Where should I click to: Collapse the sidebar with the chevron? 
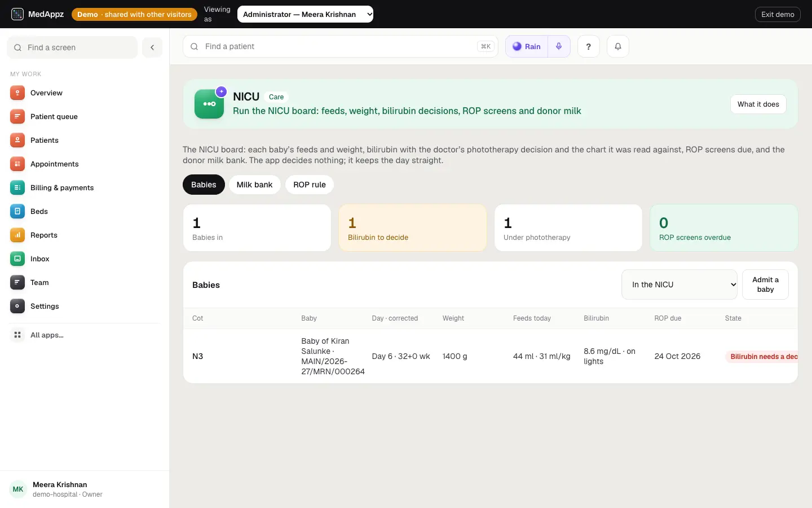(x=152, y=47)
